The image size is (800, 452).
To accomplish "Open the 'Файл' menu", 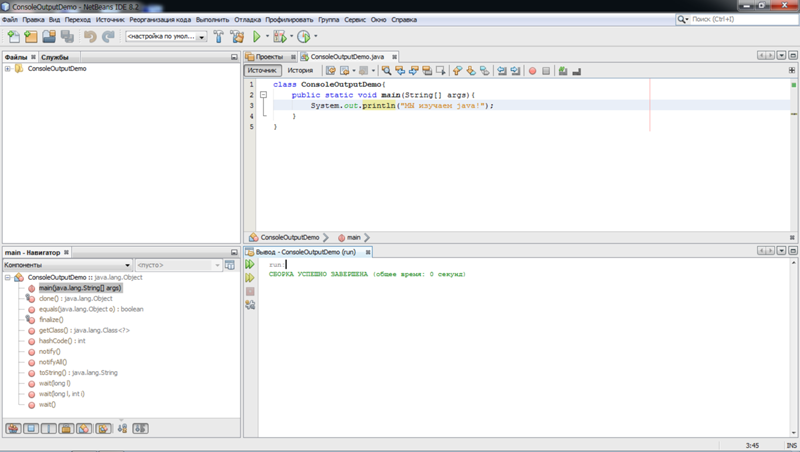I will point(10,20).
